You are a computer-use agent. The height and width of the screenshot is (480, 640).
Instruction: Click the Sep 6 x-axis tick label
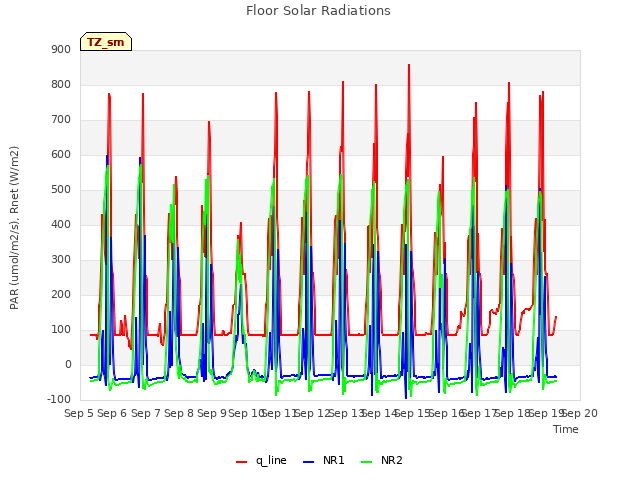[x=112, y=413]
